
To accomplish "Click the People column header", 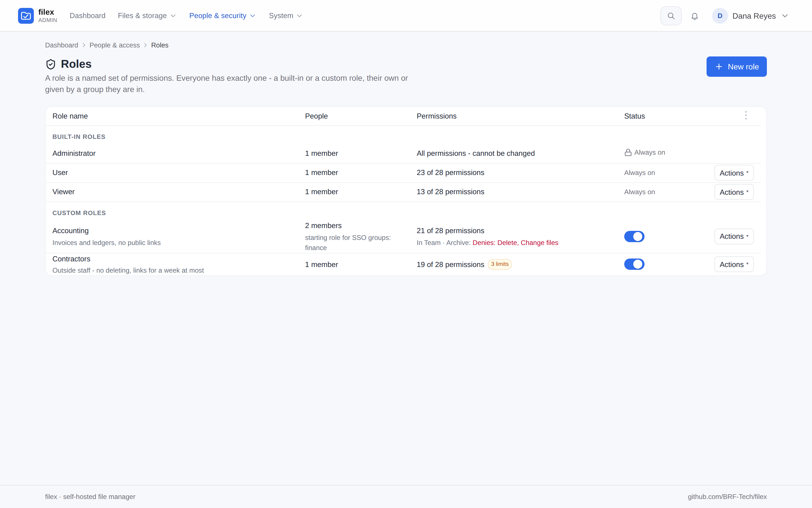I will (316, 116).
